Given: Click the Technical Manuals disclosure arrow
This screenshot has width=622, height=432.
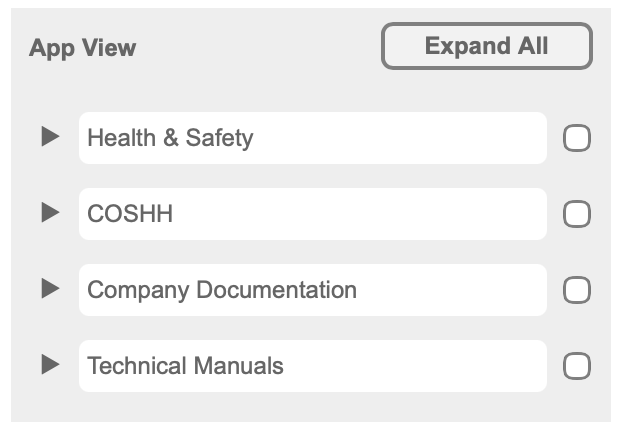Looking at the screenshot, I should coord(50,366).
